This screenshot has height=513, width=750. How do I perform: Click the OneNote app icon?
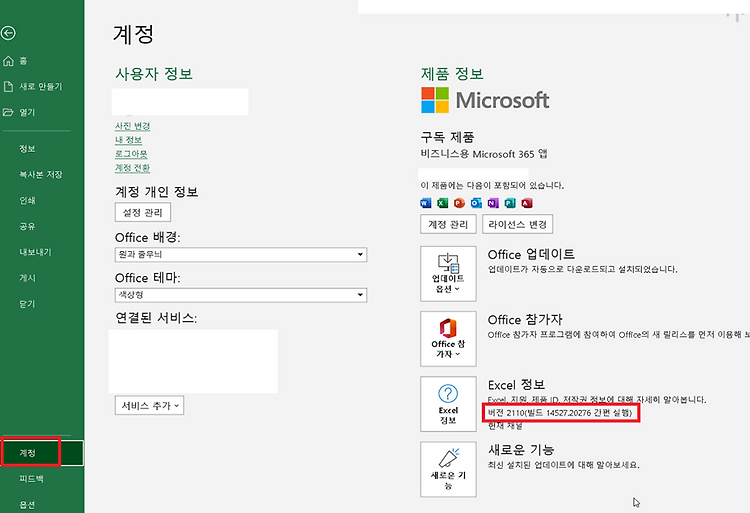click(493, 203)
